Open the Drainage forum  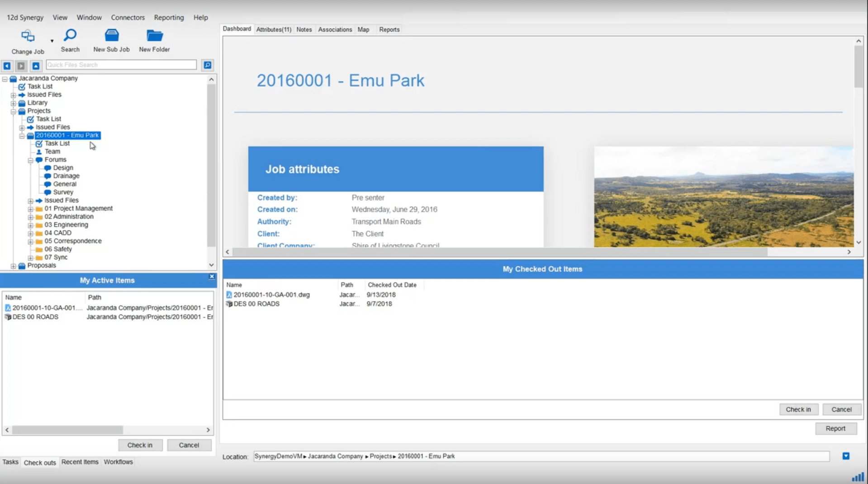click(66, 176)
